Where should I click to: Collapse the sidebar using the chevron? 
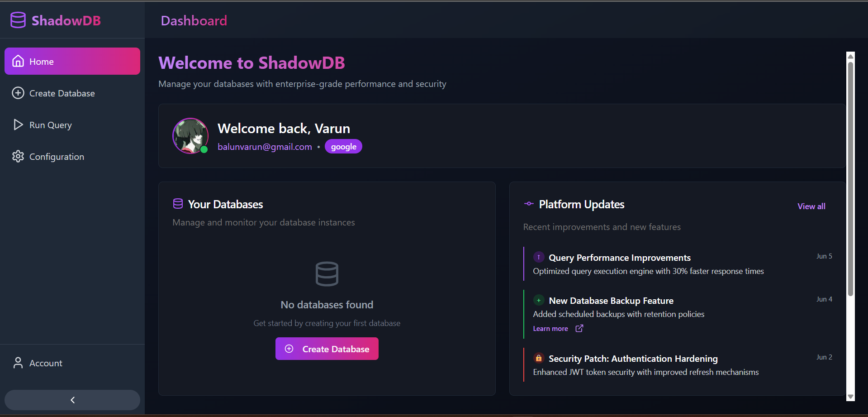[72, 400]
